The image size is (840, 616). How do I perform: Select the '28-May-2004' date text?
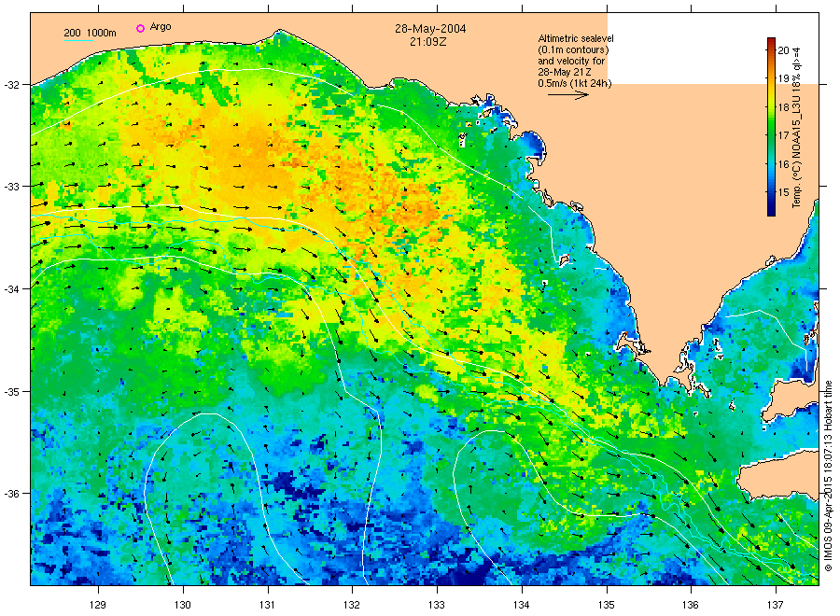pyautogui.click(x=430, y=29)
